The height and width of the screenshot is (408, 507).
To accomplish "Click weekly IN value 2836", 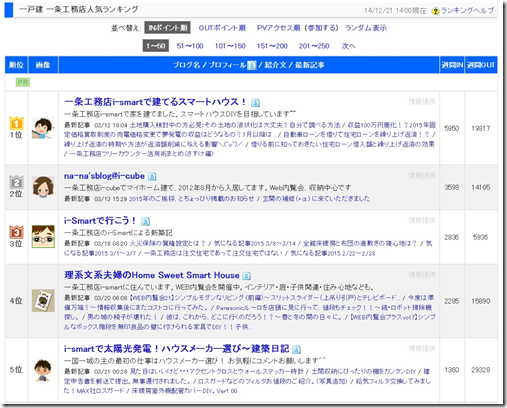I will pos(452,237).
